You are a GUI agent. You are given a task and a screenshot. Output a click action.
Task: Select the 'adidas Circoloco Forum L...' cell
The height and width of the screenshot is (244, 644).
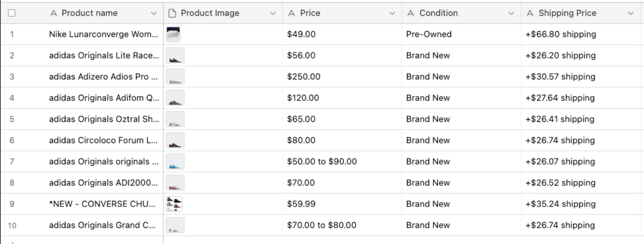click(x=103, y=141)
